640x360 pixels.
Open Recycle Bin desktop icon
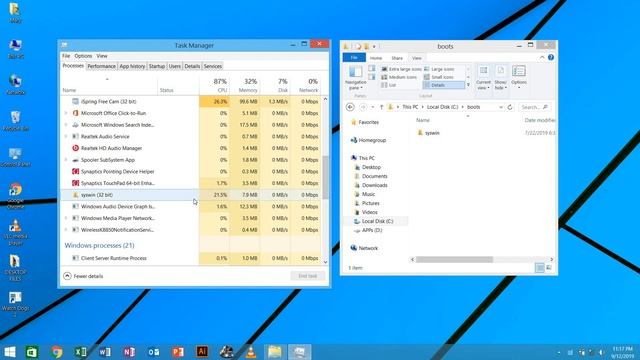(x=16, y=120)
